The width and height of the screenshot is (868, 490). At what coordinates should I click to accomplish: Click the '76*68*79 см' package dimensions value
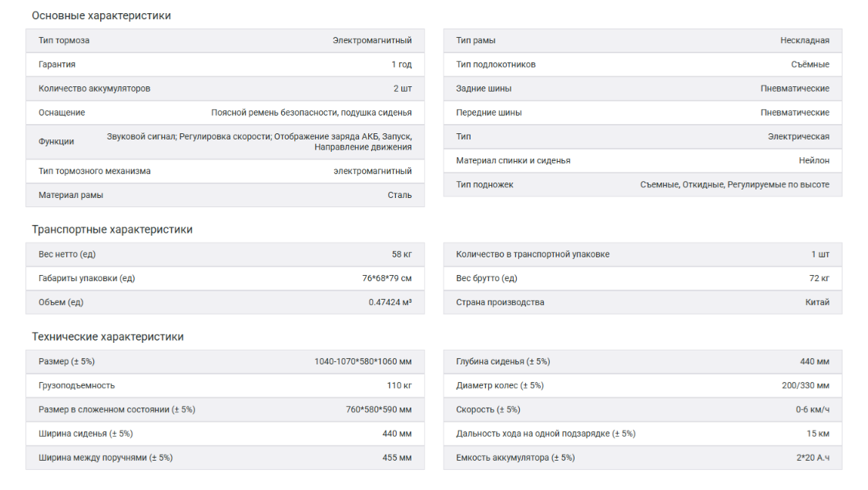[387, 278]
